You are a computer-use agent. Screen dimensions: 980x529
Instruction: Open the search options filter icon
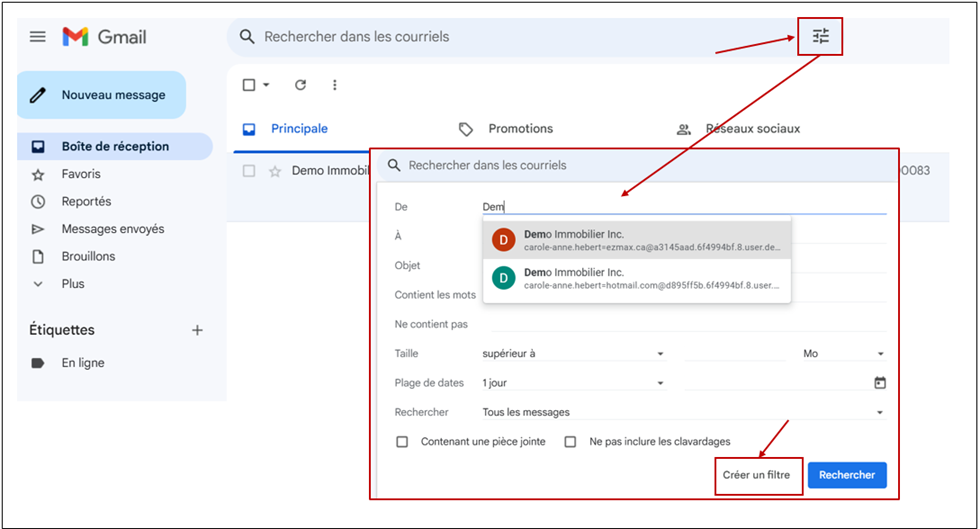820,36
